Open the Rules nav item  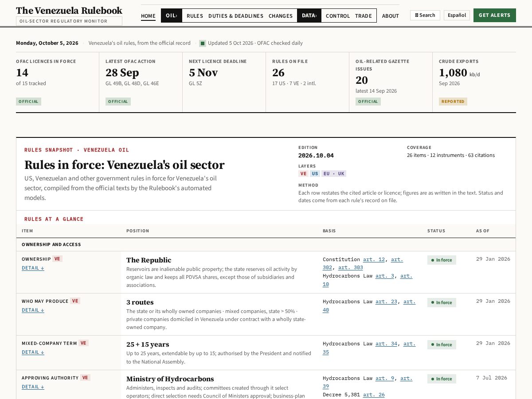(x=195, y=16)
